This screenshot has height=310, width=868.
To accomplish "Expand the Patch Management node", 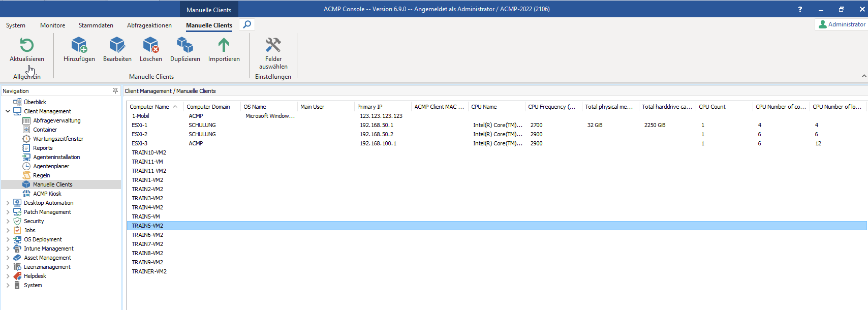I will (8, 212).
